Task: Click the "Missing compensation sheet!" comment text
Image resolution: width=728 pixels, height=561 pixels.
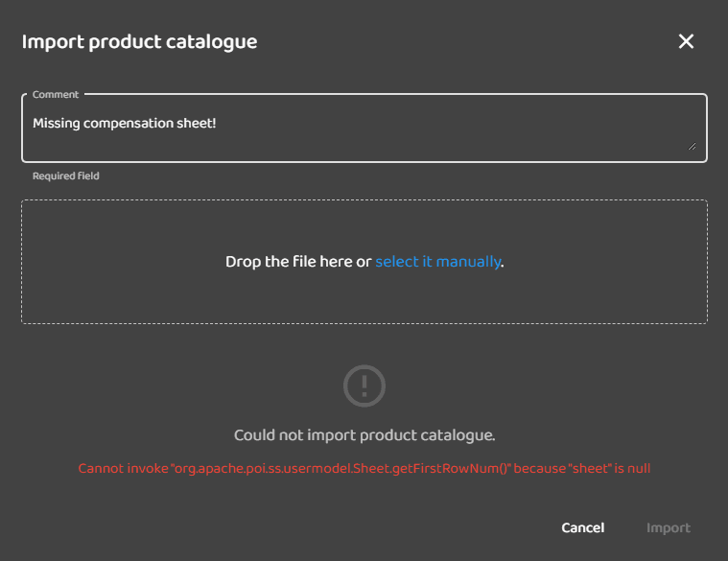Action: click(125, 123)
